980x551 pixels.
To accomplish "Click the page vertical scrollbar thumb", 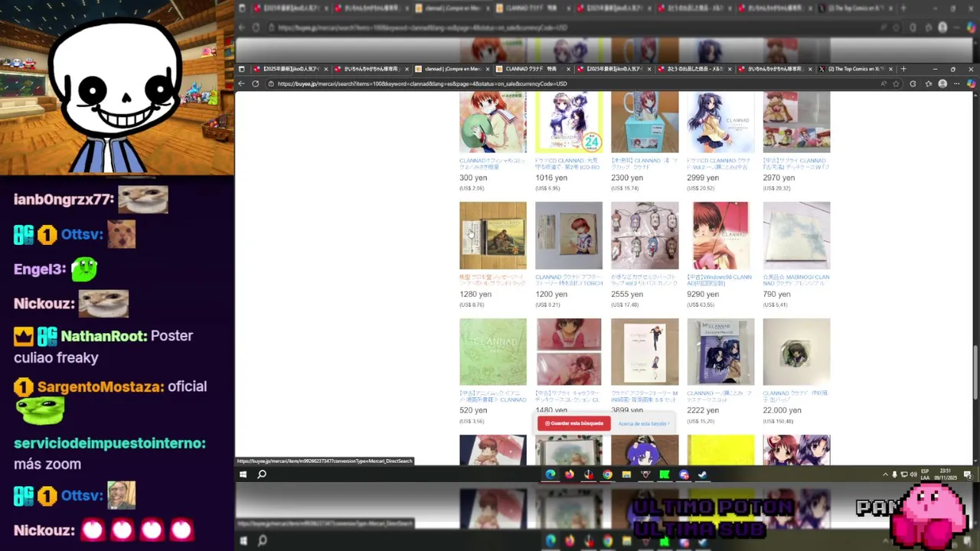I will point(975,373).
